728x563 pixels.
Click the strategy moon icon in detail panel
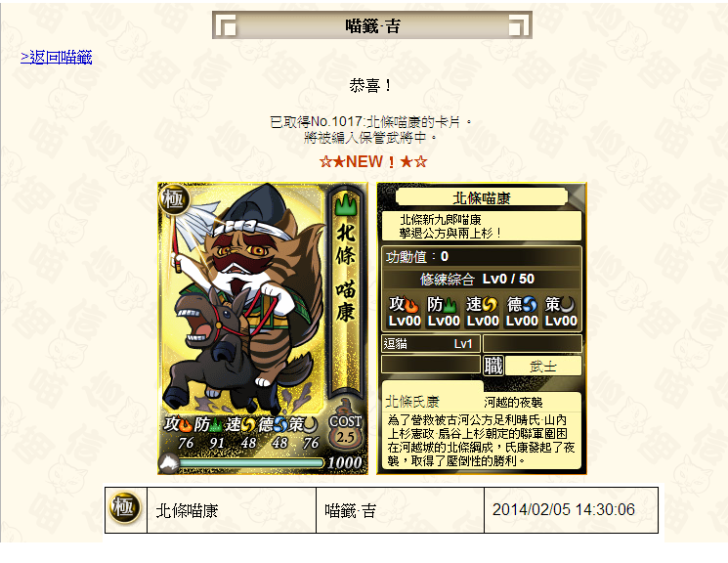[x=568, y=305]
